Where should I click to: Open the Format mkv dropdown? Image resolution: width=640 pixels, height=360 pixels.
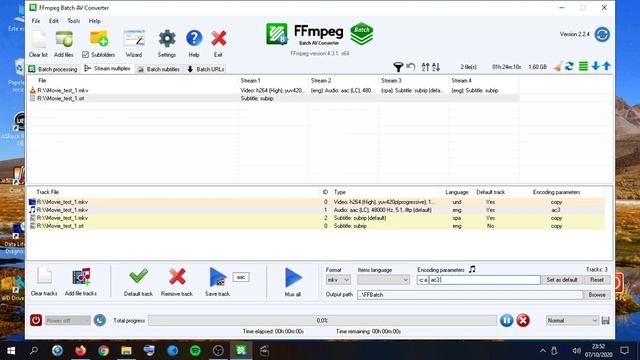click(338, 280)
